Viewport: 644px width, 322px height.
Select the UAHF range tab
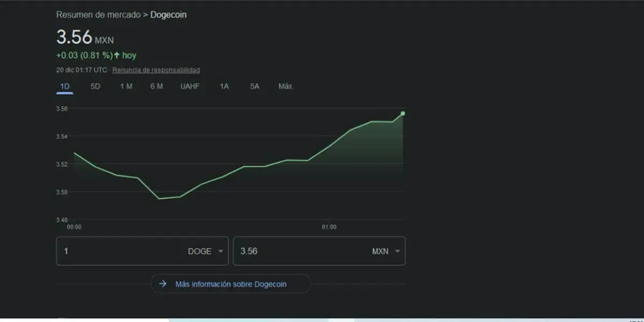tap(190, 86)
